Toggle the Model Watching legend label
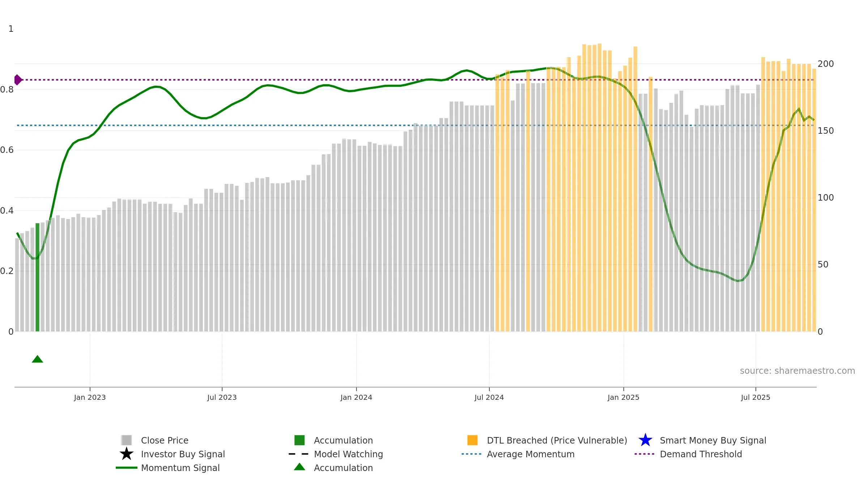 348,454
